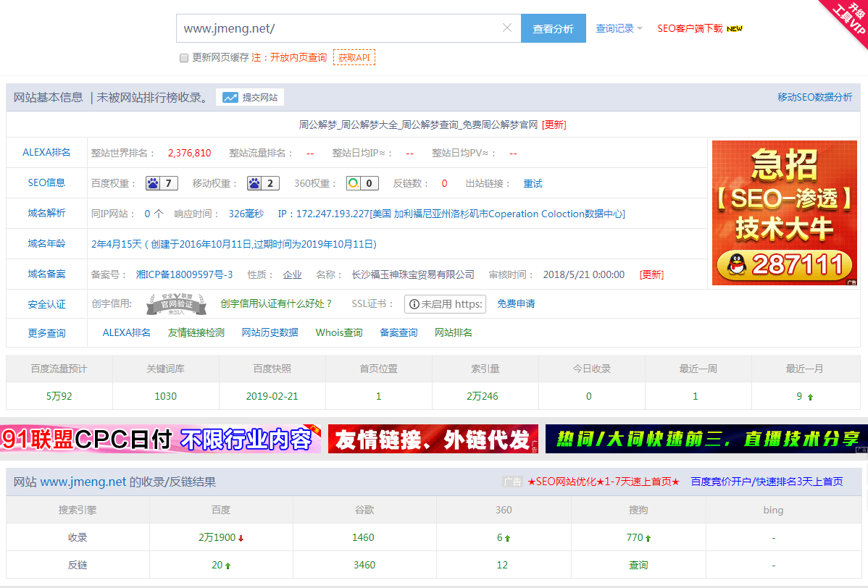Image resolution: width=868 pixels, height=588 pixels.
Task: Click the 提交网站 chart icon button
Action: point(250,97)
